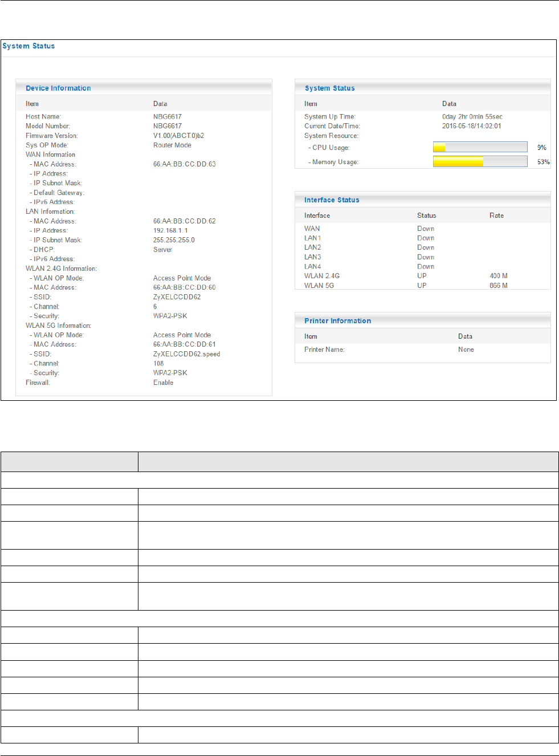Click the Sys OP Mode label
This screenshot has width=559, height=756.
47,145
